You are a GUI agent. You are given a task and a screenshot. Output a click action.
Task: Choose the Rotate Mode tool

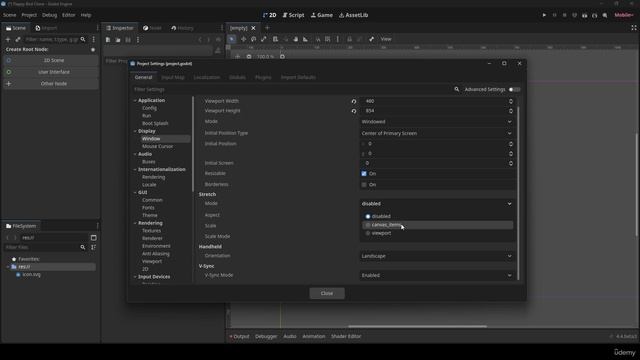pos(253,39)
